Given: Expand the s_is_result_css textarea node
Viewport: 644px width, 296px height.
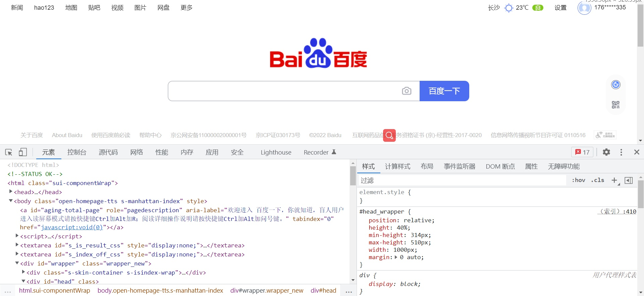Looking at the screenshot, I should click(x=17, y=245).
